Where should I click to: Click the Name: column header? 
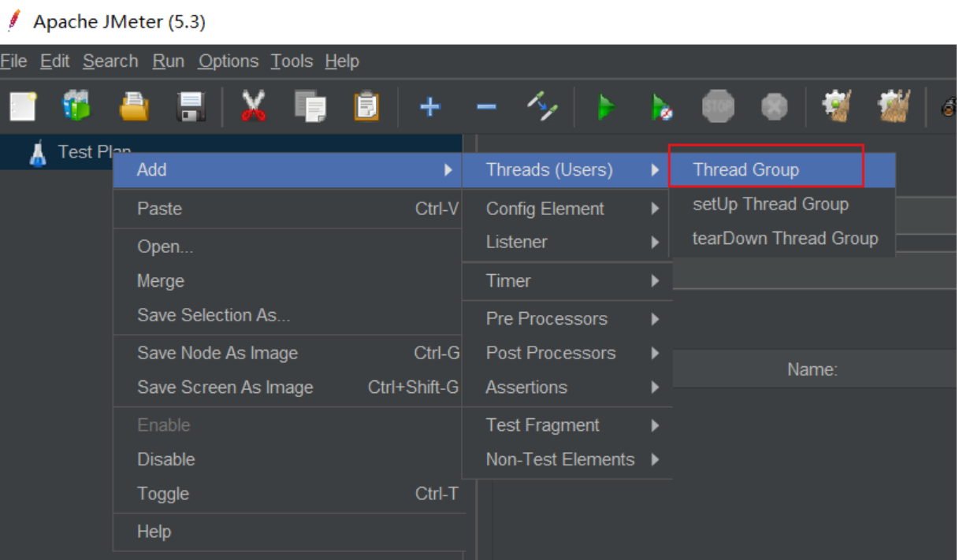(812, 369)
